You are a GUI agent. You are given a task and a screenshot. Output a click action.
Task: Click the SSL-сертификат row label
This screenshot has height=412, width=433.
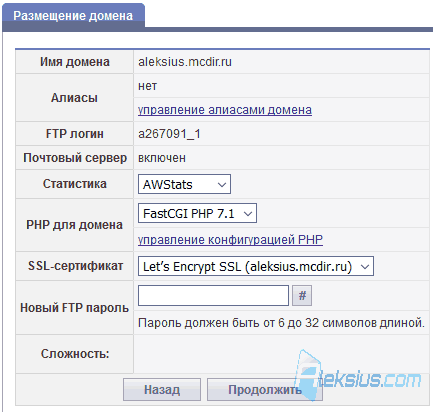pos(75,266)
